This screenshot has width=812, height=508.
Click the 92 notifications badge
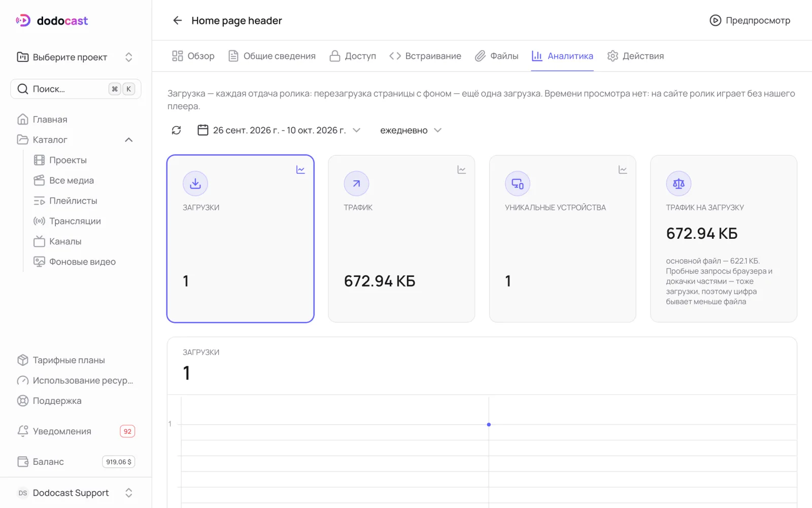click(127, 431)
